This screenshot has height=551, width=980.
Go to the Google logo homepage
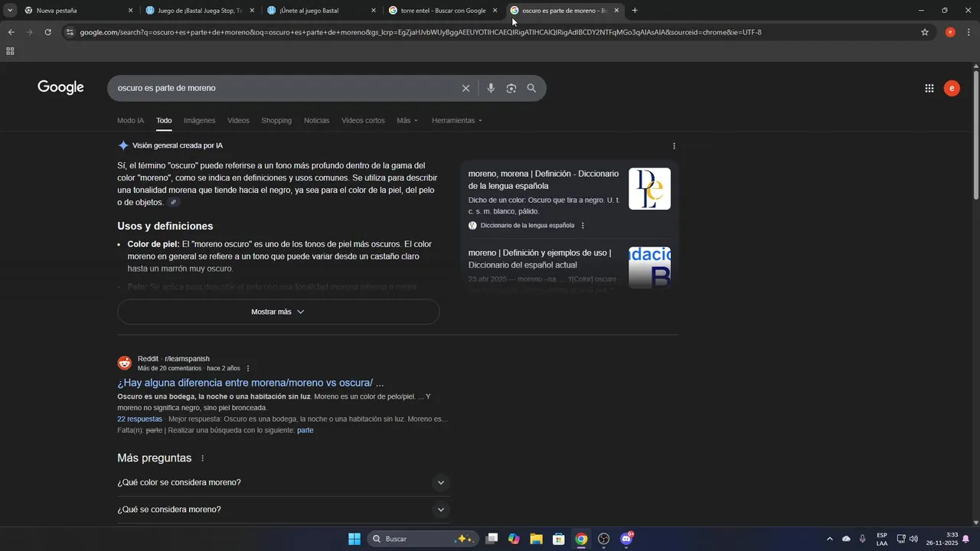(60, 87)
